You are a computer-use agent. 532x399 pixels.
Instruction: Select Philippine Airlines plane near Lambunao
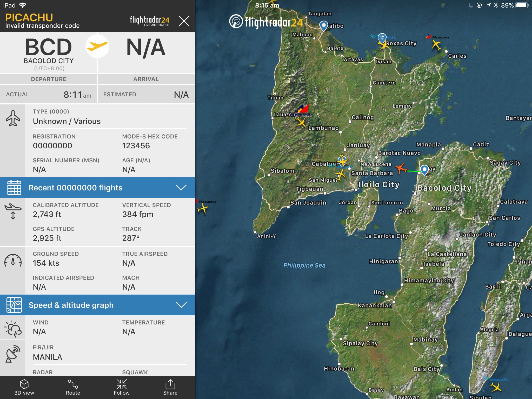point(301,122)
